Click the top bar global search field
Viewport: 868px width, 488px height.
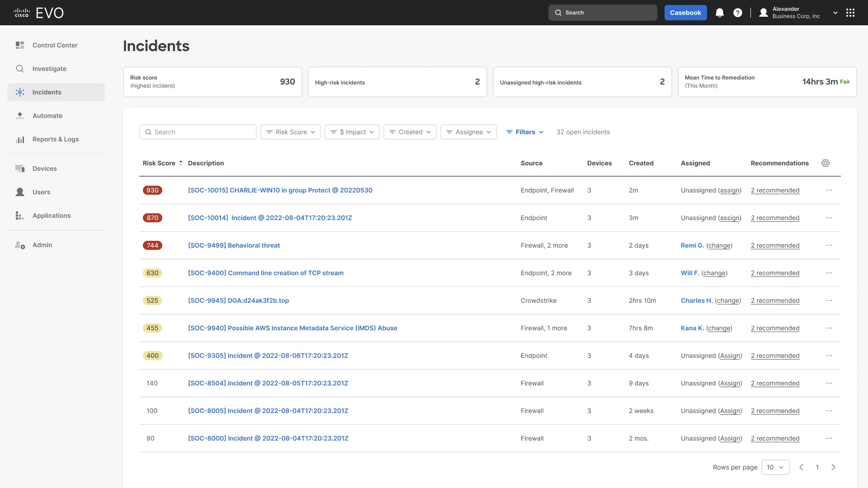point(603,13)
